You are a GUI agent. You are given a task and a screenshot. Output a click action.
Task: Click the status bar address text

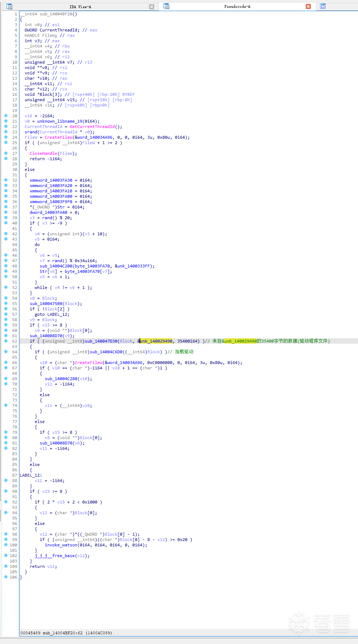coord(66,633)
